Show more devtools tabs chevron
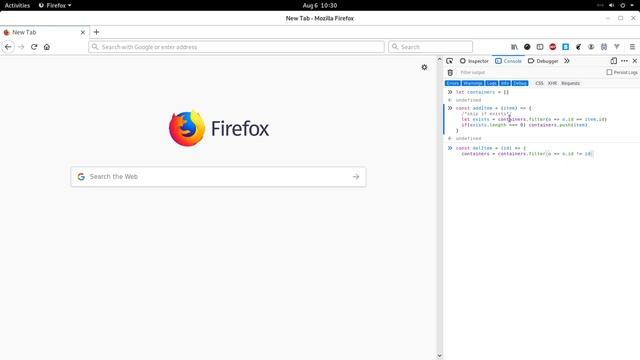The height and width of the screenshot is (360, 640). click(567, 61)
